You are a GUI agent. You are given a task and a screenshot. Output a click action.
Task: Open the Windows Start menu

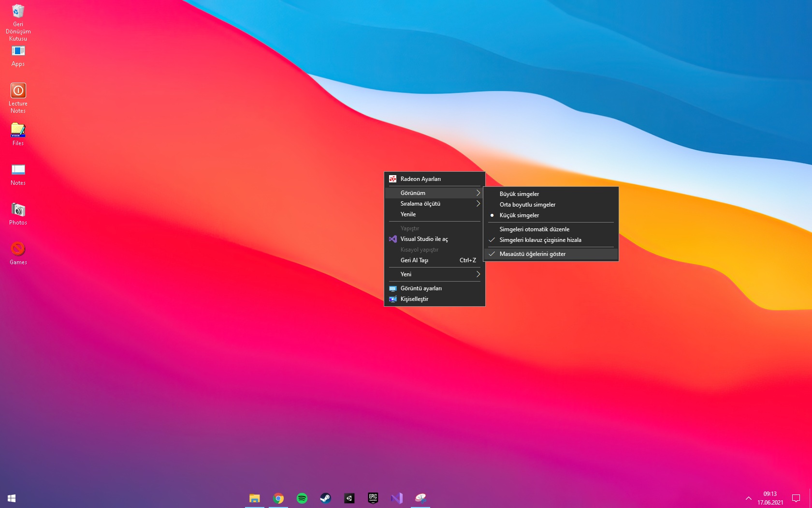pyautogui.click(x=12, y=498)
